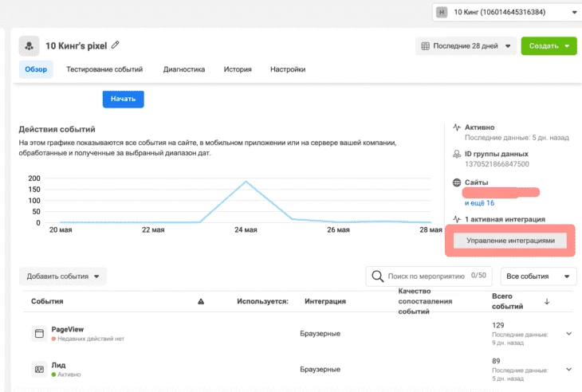Viewport: 582px width, 392px height.
Task: Click the 24 мая peak on chart
Action: (246, 182)
